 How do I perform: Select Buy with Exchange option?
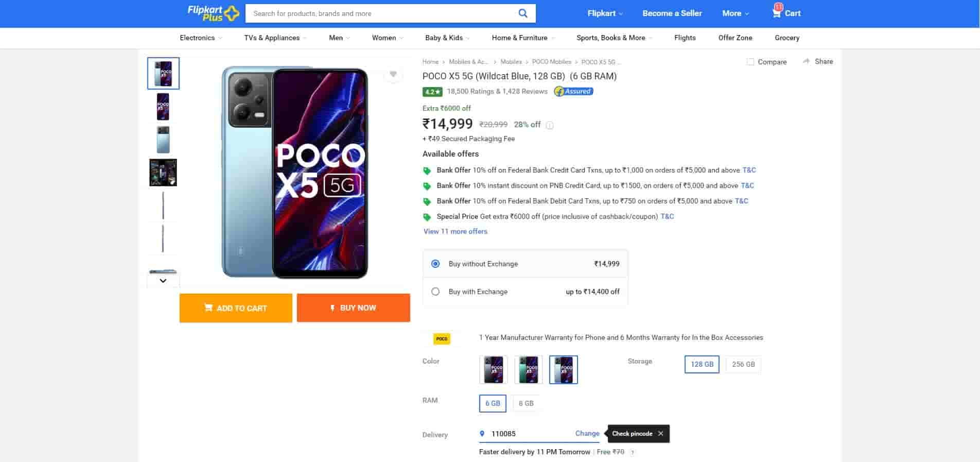[x=435, y=292]
